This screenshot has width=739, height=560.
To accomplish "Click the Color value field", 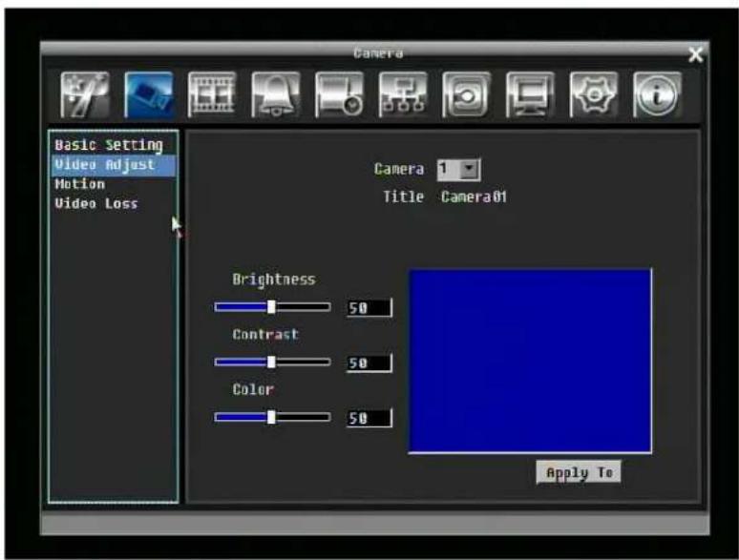I will [369, 418].
